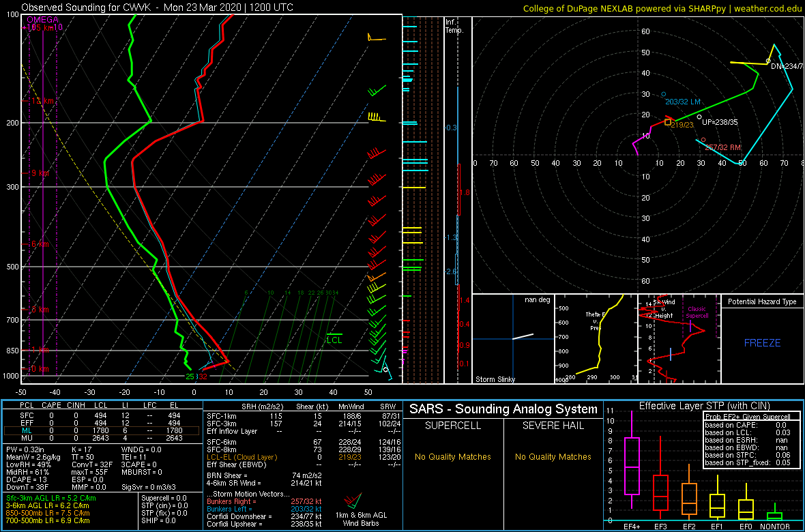Click the Observed Sounding for CWVK title
Screen dimensions: 805x532
(158, 8)
